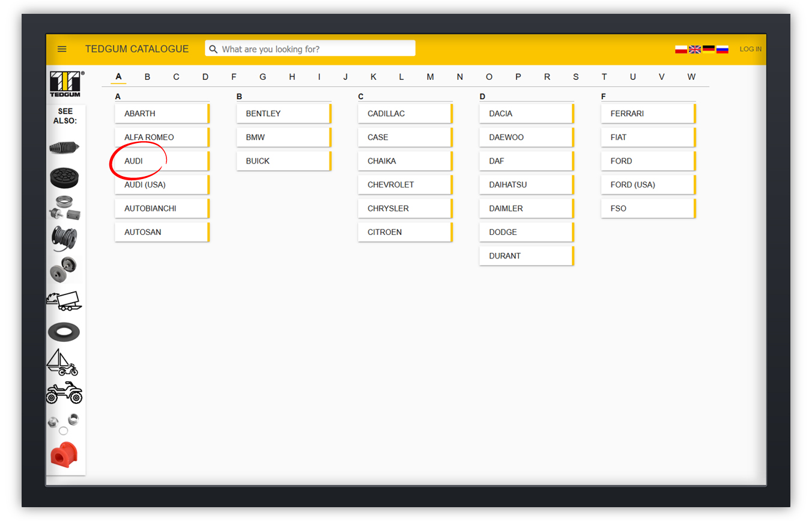This screenshot has width=812, height=521.
Task: Select the CASE brand
Action: (x=405, y=137)
